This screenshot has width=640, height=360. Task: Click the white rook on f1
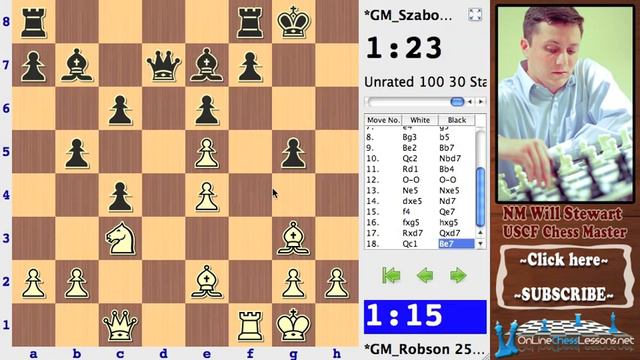tap(250, 325)
